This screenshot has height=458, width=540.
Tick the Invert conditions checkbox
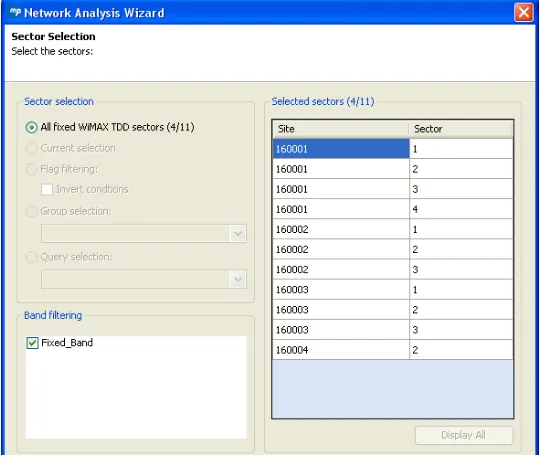click(x=47, y=189)
